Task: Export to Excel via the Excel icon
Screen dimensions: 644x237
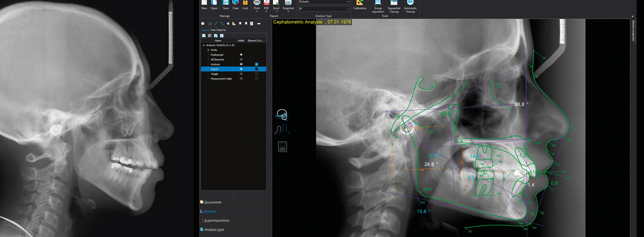Action: pyautogui.click(x=276, y=3)
